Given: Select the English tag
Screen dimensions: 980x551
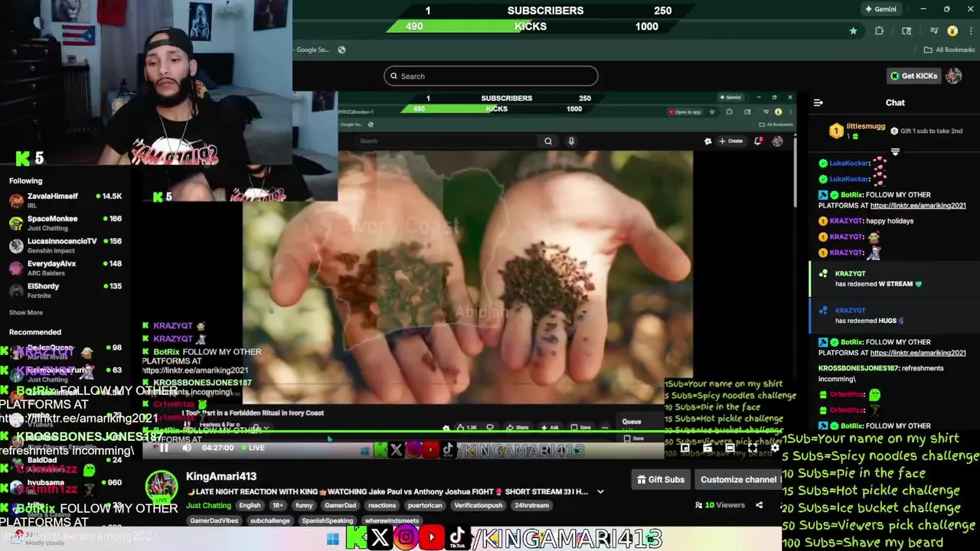Looking at the screenshot, I should pos(250,506).
